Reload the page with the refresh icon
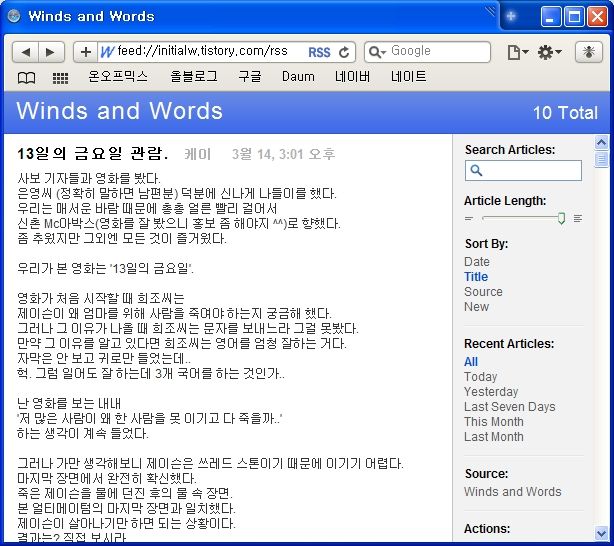Viewport: 614px width, 546px height. coord(344,52)
